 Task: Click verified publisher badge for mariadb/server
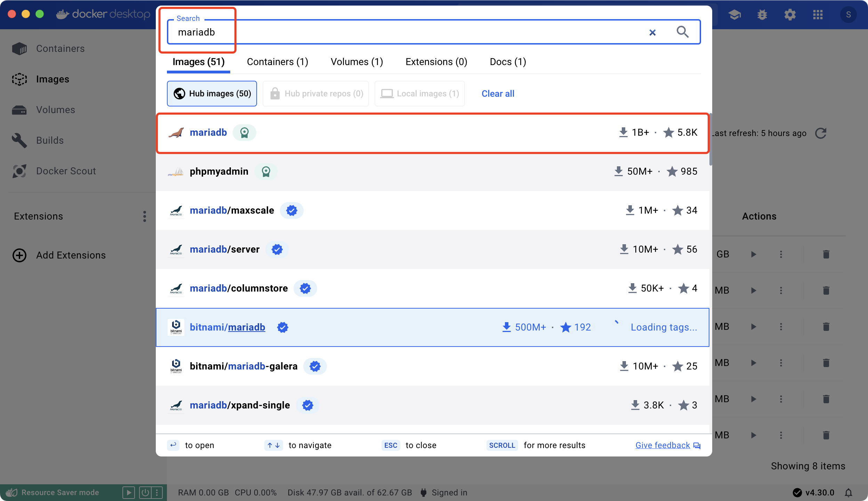tap(277, 249)
